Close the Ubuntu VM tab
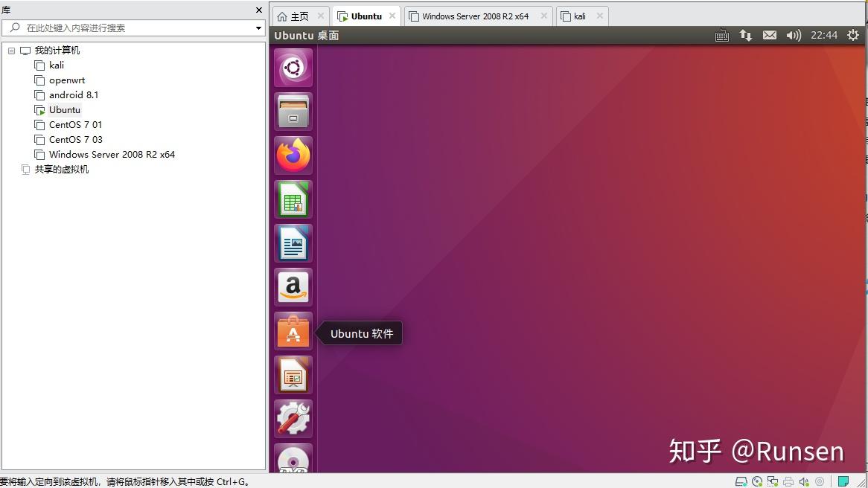Image resolution: width=868 pixels, height=488 pixels. coord(392,16)
